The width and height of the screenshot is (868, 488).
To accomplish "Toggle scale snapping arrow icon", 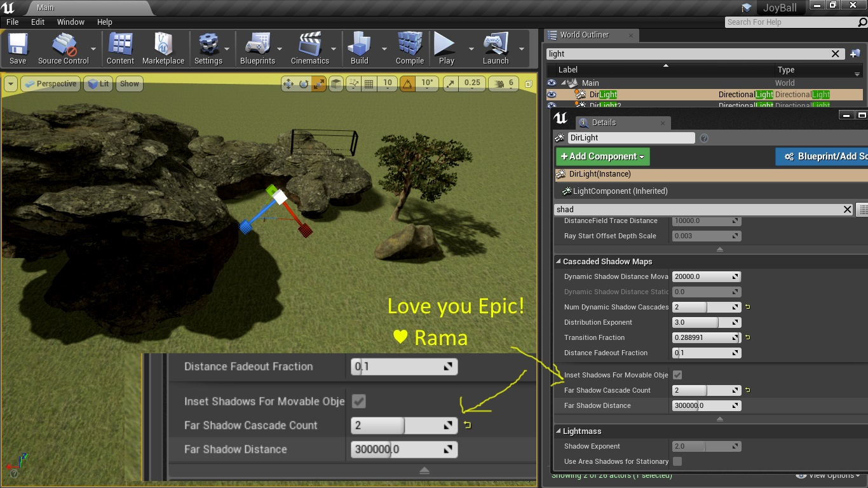I will pyautogui.click(x=450, y=83).
